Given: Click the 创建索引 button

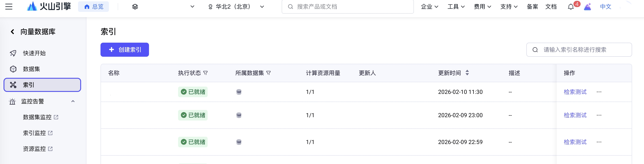Looking at the screenshot, I should pyautogui.click(x=125, y=50).
